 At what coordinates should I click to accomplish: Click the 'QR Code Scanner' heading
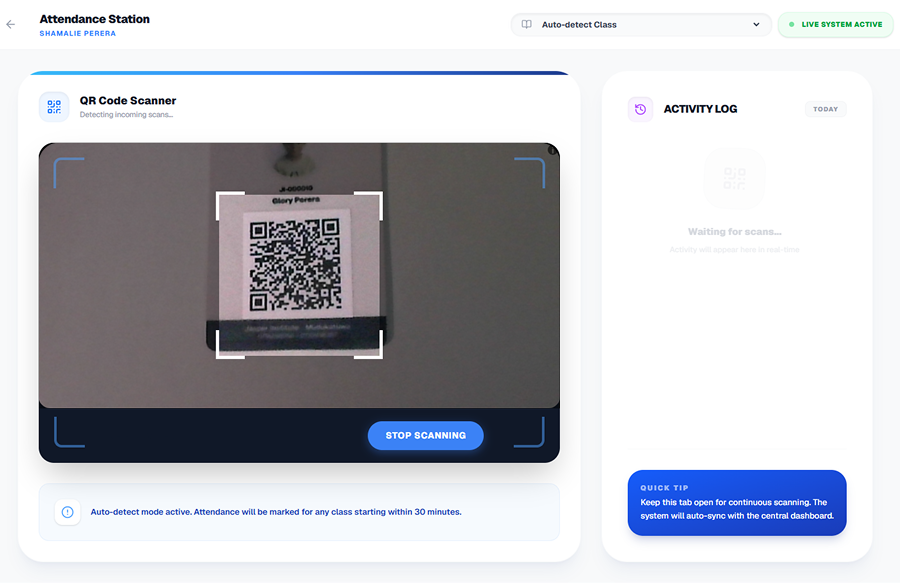click(x=128, y=100)
